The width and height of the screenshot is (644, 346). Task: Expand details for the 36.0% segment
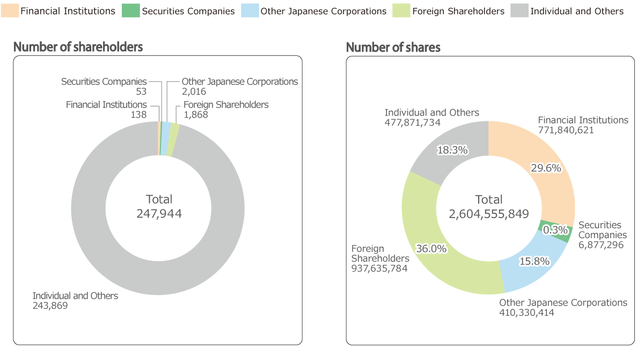[x=431, y=249]
